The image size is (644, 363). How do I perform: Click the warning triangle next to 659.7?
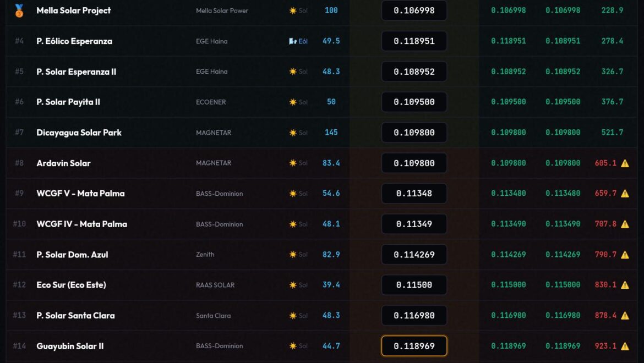(625, 194)
